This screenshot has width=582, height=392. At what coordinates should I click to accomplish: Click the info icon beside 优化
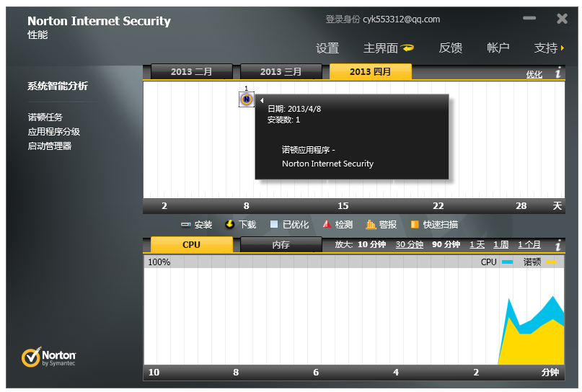(557, 73)
